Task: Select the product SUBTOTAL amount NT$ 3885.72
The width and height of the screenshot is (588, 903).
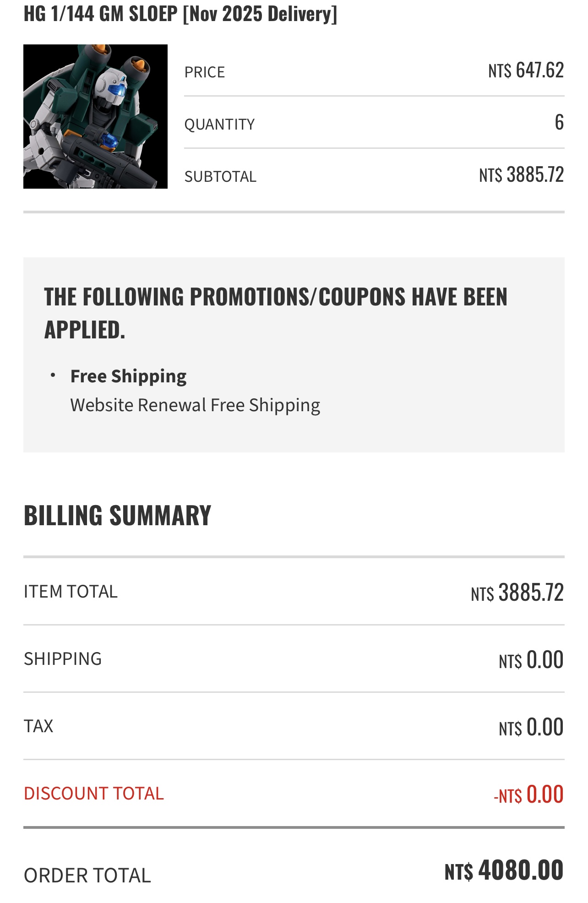Action: point(521,174)
